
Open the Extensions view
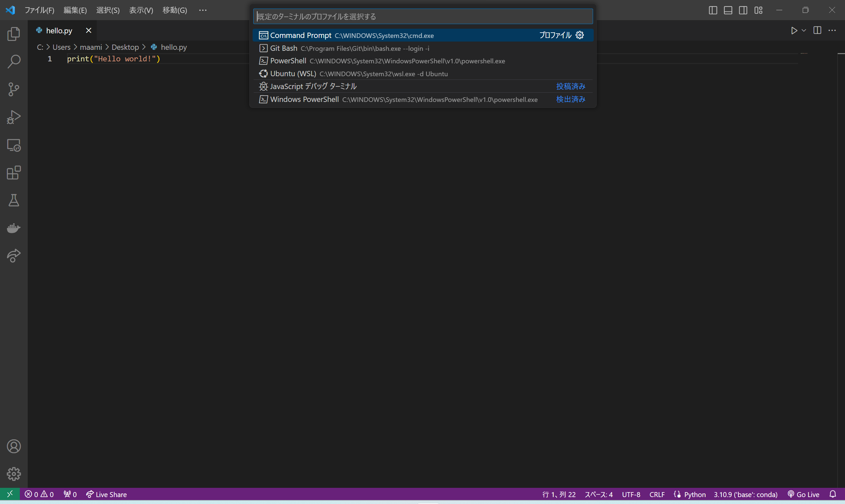pos(14,173)
